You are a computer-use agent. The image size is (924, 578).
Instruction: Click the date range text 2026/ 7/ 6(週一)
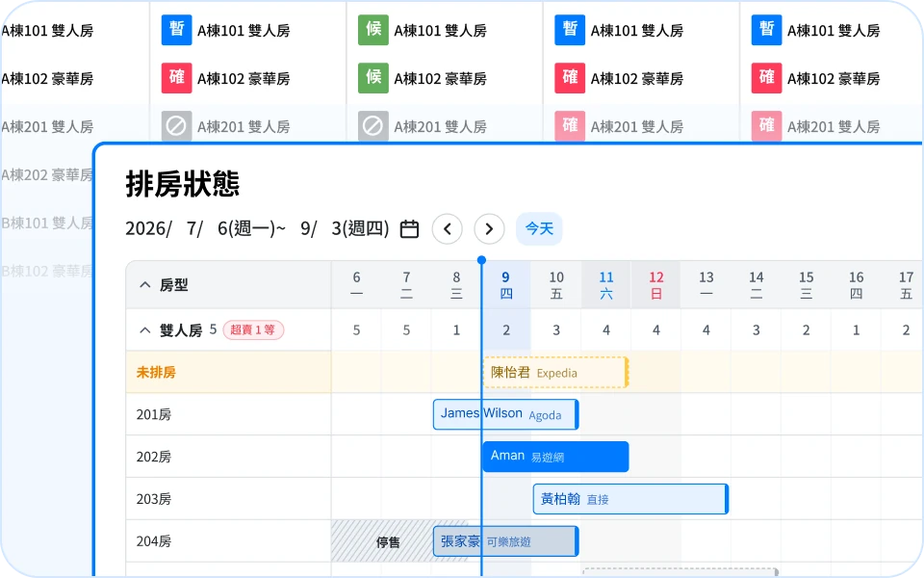(200, 229)
